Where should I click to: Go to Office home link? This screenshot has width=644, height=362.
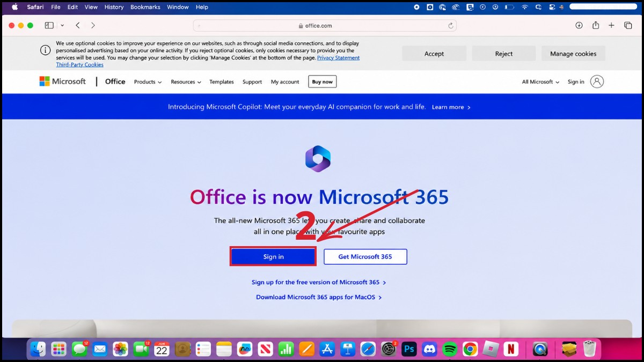tap(115, 82)
